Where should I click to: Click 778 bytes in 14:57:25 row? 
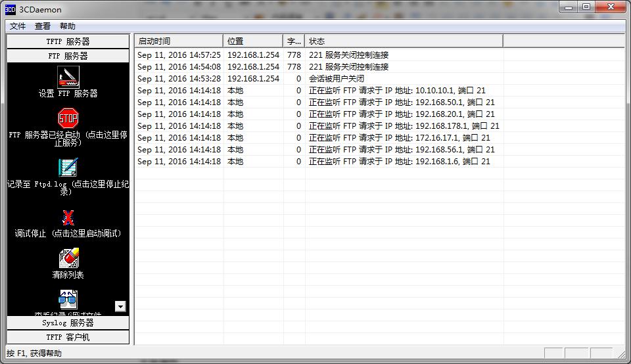click(x=294, y=55)
